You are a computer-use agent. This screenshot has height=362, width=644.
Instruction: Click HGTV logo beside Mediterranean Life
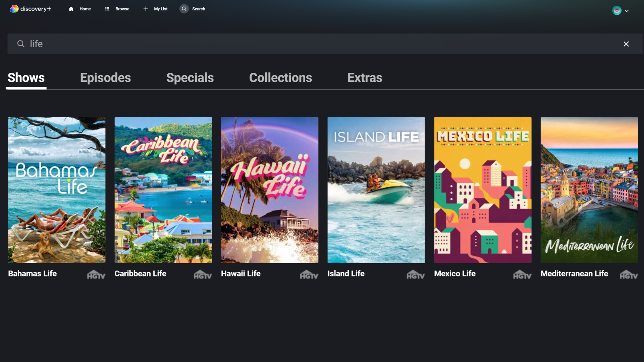click(x=629, y=275)
